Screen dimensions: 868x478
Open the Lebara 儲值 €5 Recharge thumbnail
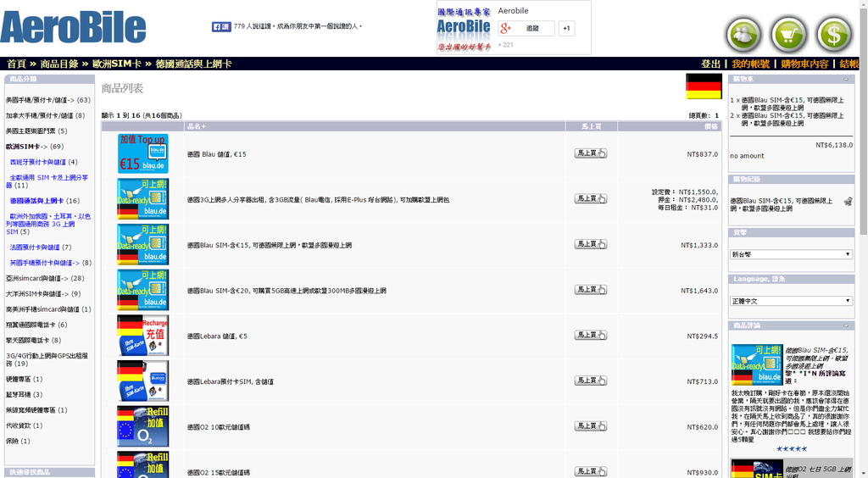[x=142, y=336]
